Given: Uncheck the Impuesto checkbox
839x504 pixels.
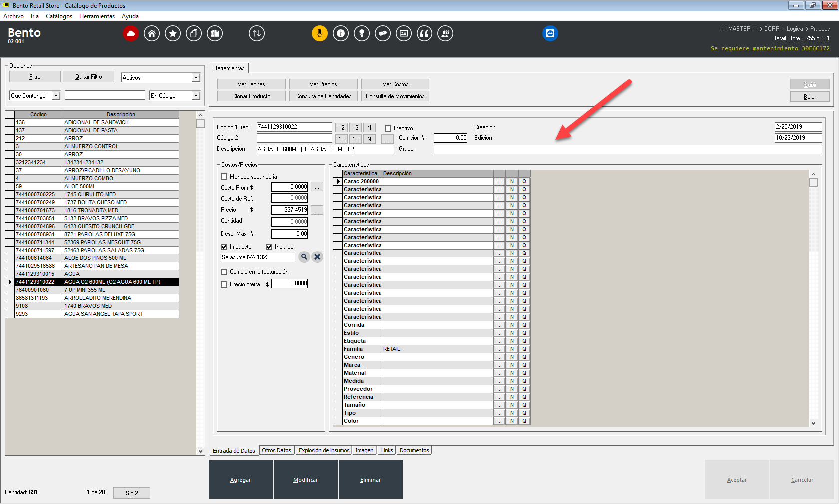Looking at the screenshot, I should [224, 247].
